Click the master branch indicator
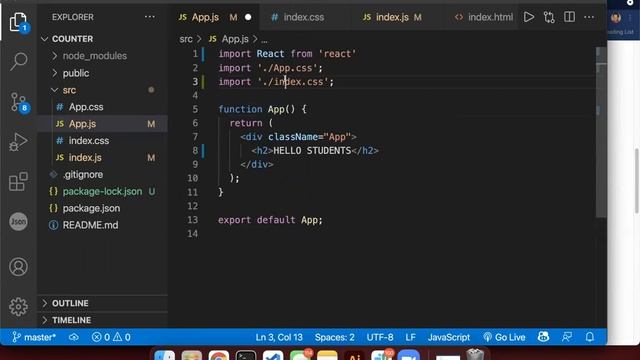This screenshot has width=640, height=360. [x=34, y=337]
